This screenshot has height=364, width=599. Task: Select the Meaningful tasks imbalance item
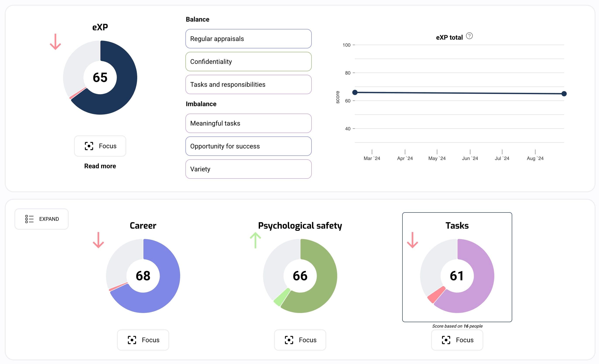(x=248, y=123)
